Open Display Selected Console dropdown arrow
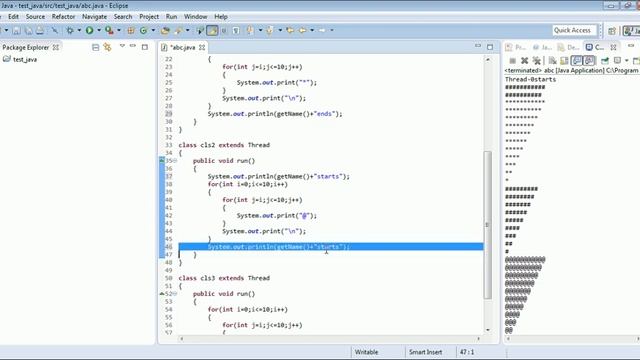The image size is (640, 360). coord(627,61)
